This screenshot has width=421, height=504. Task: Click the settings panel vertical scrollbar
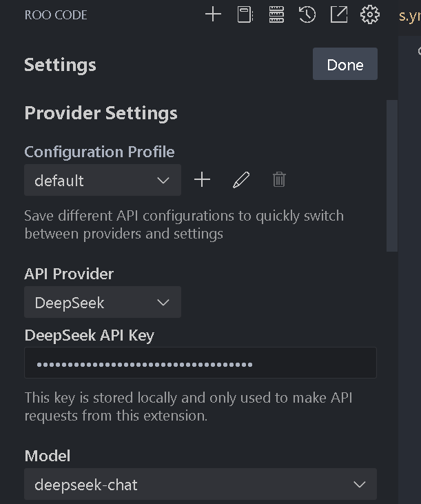[392, 176]
